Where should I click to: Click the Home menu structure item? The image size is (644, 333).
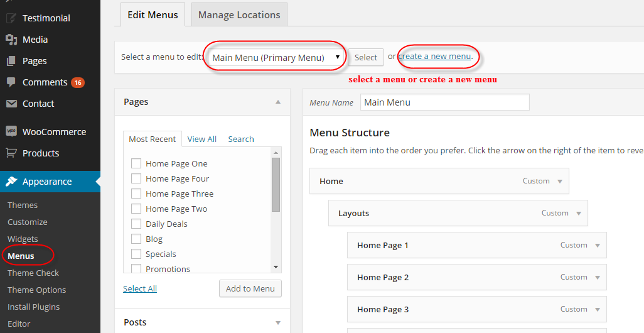(x=439, y=181)
